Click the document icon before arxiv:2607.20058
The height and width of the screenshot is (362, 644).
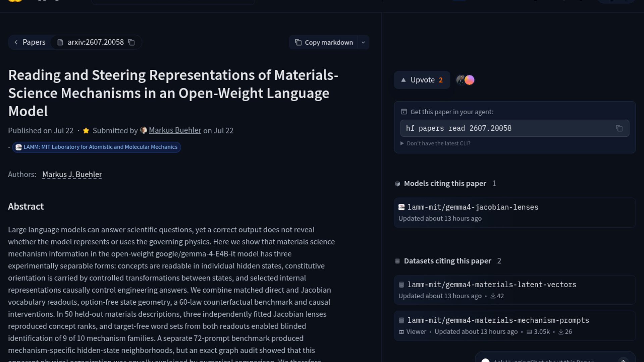tap(60, 43)
